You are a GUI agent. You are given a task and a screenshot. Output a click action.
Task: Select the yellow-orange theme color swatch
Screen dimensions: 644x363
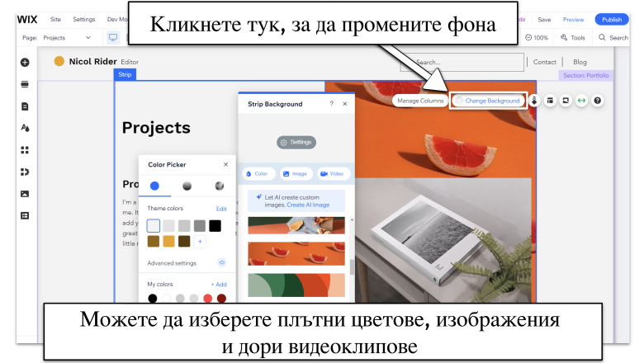pos(168,241)
